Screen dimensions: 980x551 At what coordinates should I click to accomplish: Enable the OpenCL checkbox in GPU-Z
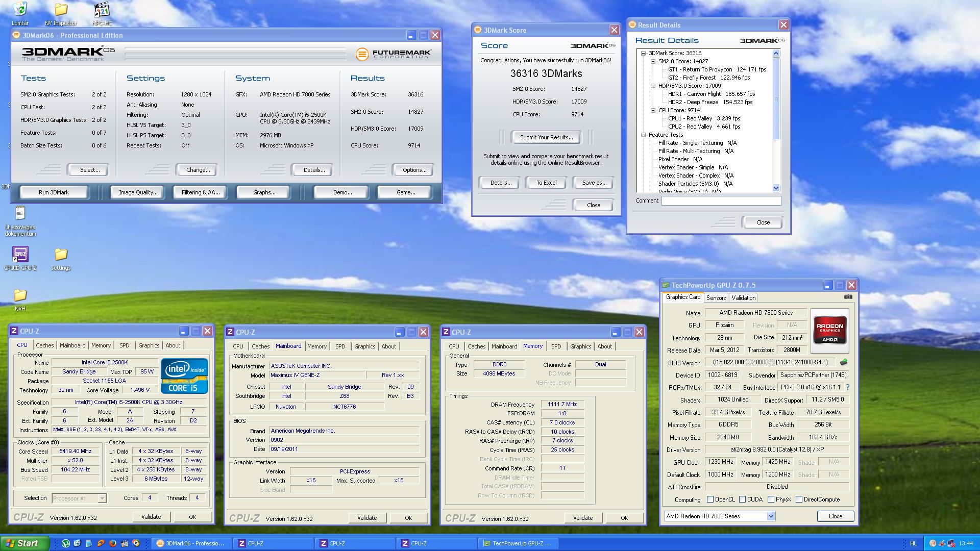point(710,499)
